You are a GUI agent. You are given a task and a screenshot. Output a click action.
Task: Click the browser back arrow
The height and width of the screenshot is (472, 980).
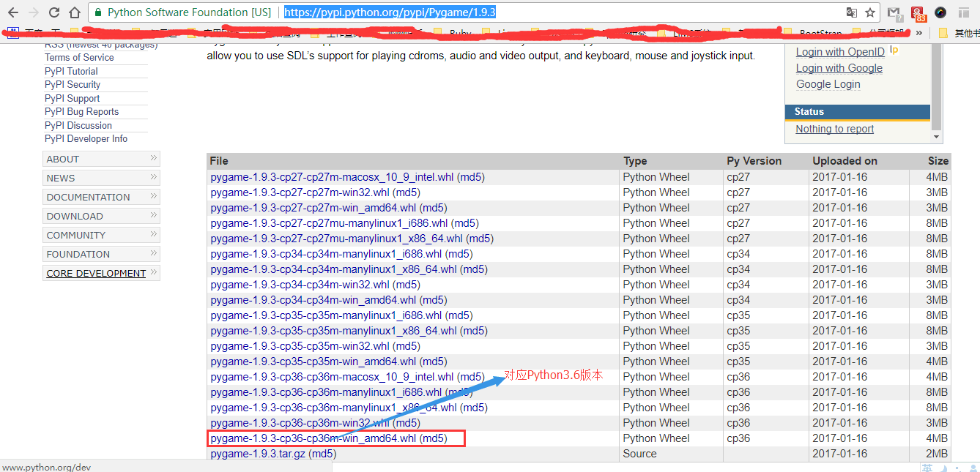(x=12, y=12)
